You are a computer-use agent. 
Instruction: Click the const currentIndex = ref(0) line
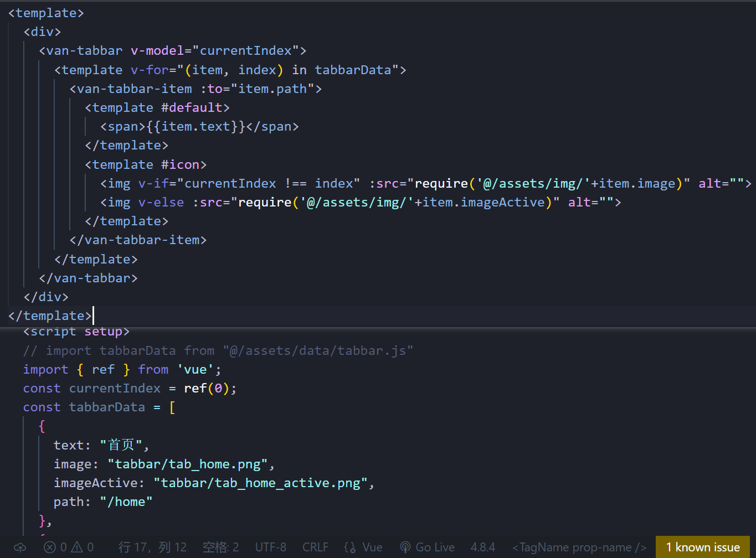point(130,388)
